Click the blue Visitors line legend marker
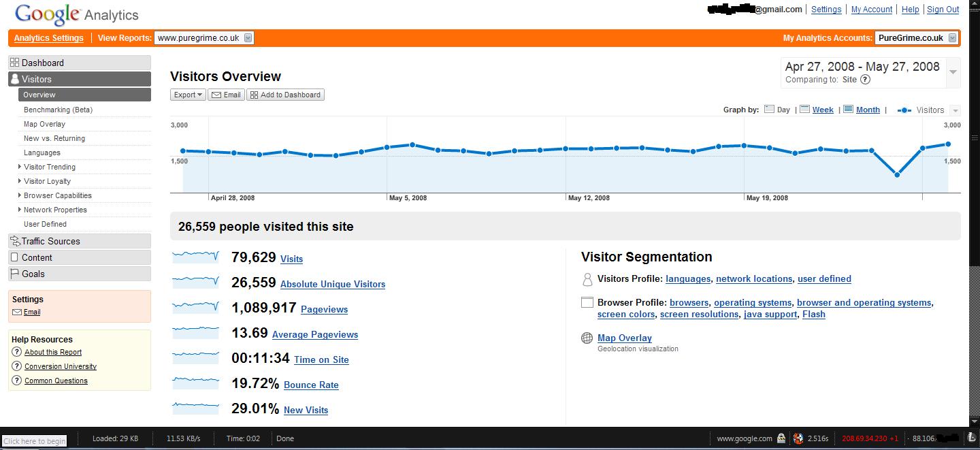This screenshot has height=450, width=980. tap(904, 110)
